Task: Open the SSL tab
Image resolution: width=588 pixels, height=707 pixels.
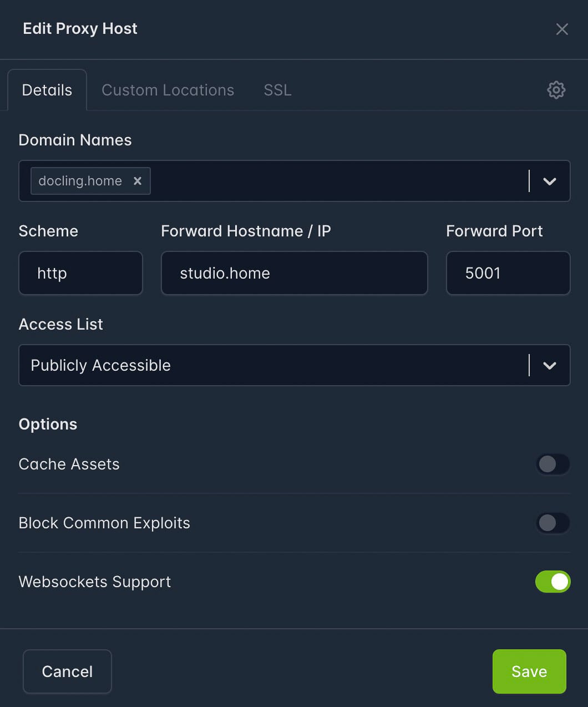Action: (x=277, y=90)
